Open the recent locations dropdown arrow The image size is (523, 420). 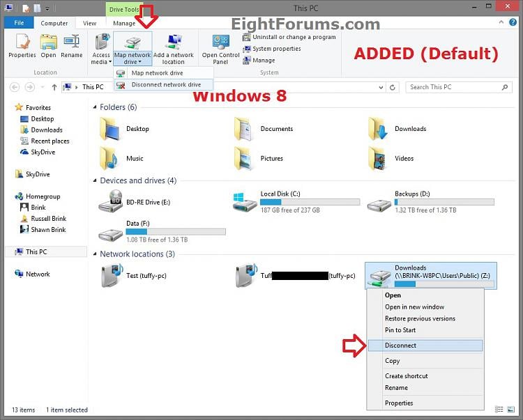coord(43,87)
